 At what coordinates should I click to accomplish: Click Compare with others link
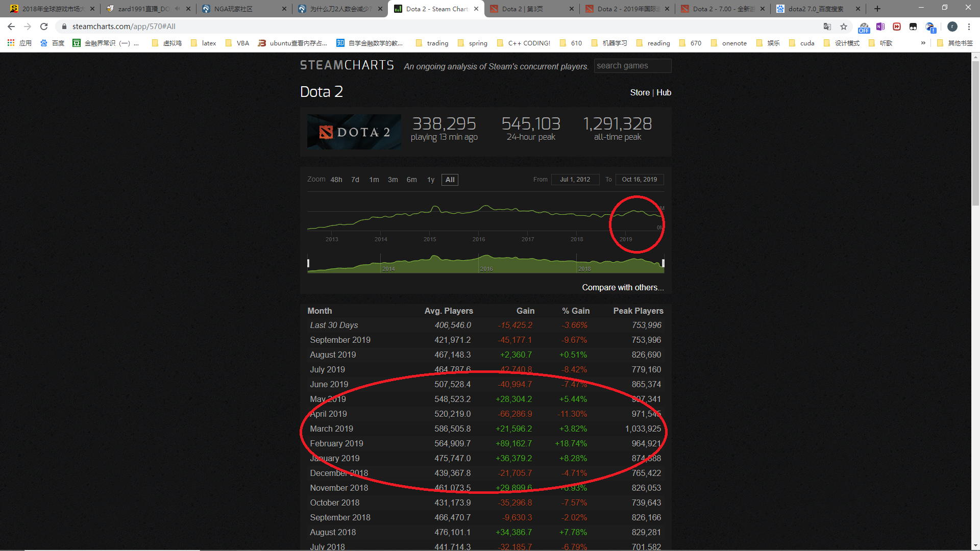[x=623, y=288]
